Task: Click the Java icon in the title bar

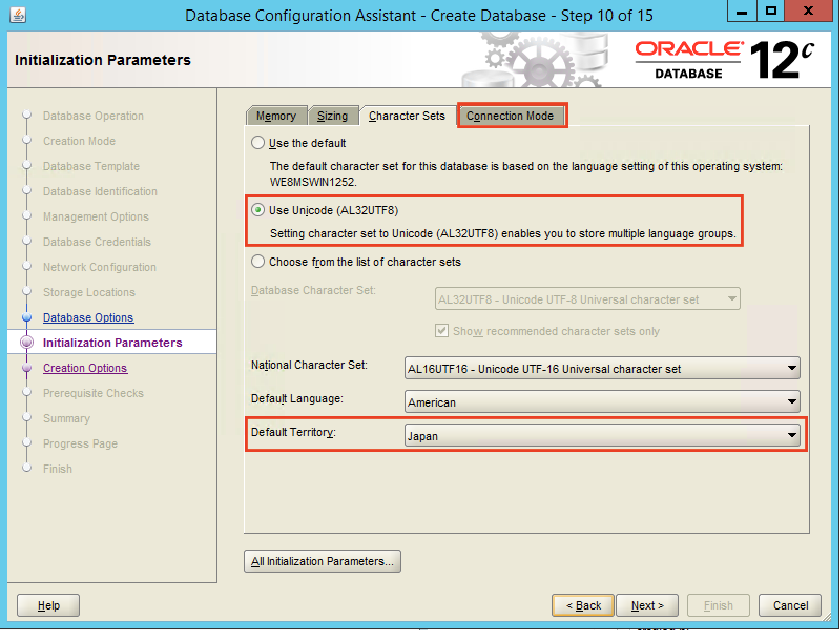Action: pyautogui.click(x=18, y=15)
